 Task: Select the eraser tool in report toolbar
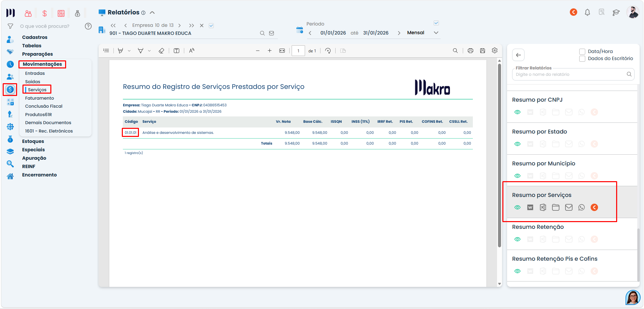coord(161,51)
